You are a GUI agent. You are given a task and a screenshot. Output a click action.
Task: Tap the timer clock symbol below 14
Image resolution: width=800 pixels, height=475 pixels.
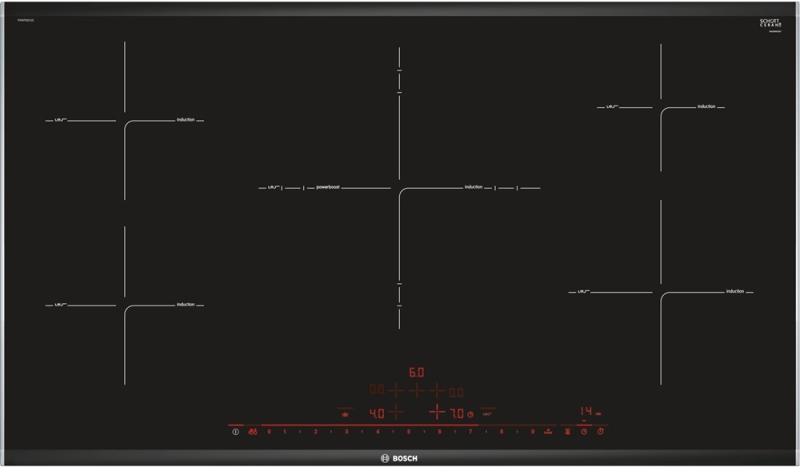tap(584, 432)
